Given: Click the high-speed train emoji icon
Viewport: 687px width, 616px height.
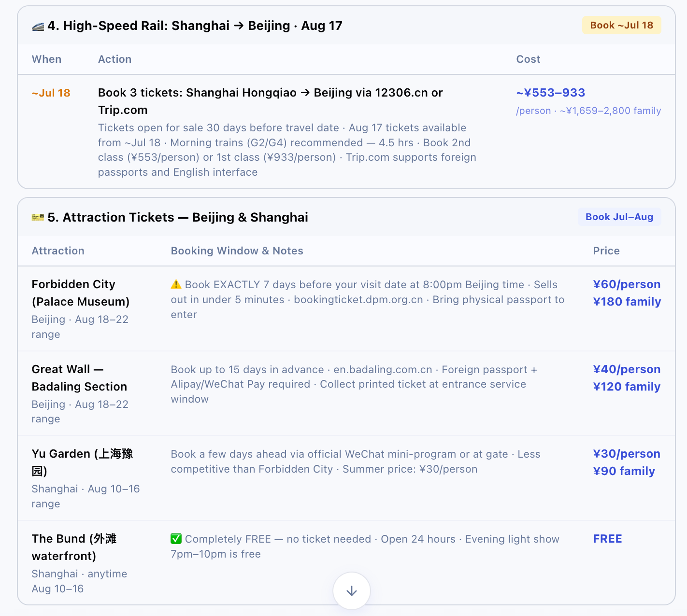Looking at the screenshot, I should [38, 26].
